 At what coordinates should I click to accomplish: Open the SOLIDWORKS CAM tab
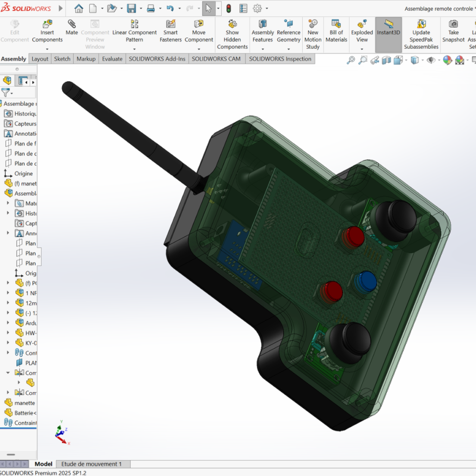pyautogui.click(x=216, y=59)
